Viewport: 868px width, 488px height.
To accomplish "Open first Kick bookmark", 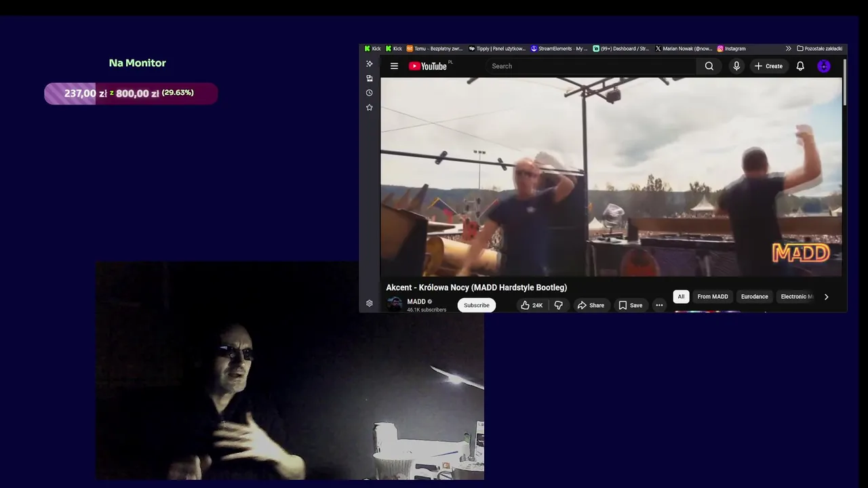I will click(373, 49).
